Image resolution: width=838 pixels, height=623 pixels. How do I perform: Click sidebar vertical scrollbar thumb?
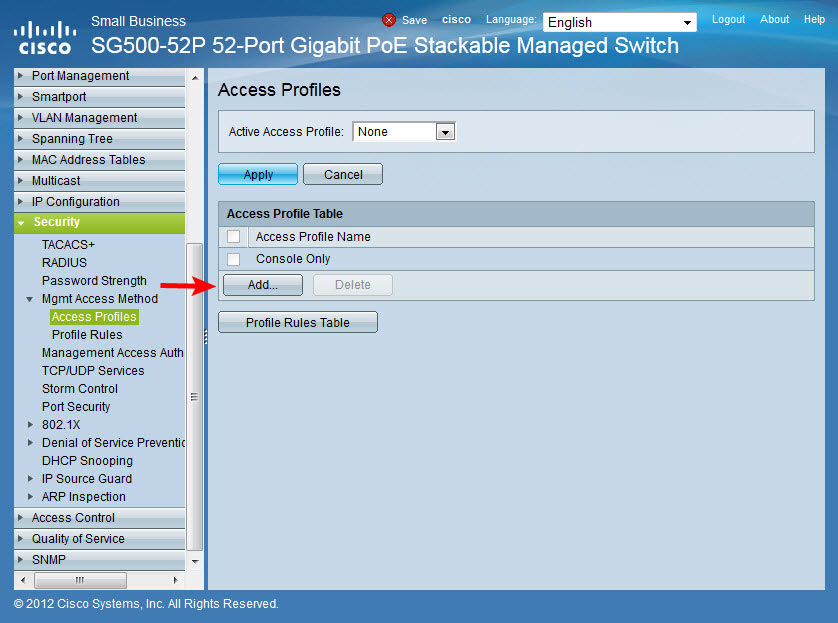(195, 396)
